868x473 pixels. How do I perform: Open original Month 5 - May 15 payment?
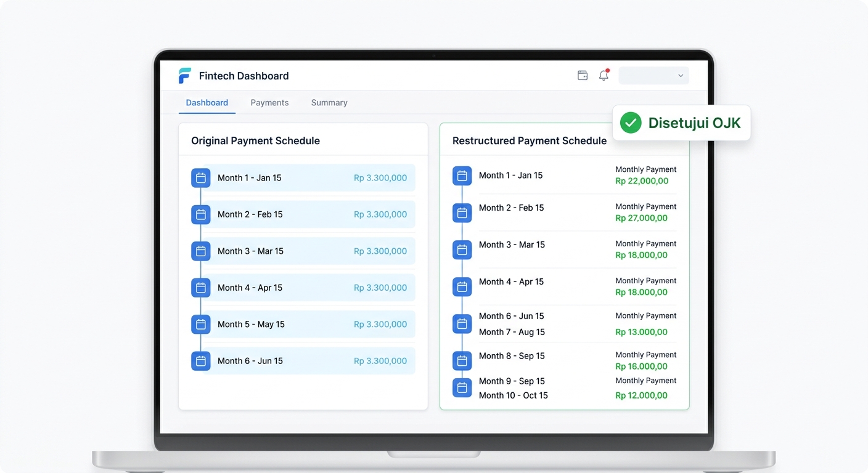[303, 325]
